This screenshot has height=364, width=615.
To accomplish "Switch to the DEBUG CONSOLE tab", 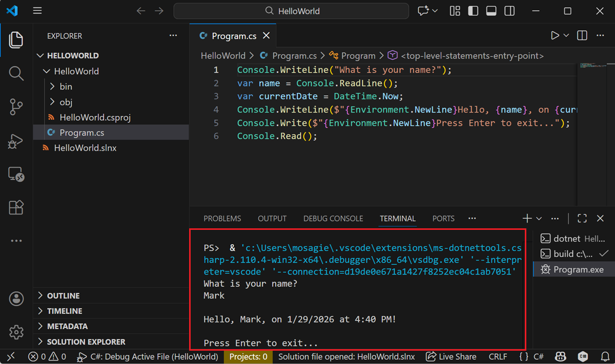I will coord(333,218).
